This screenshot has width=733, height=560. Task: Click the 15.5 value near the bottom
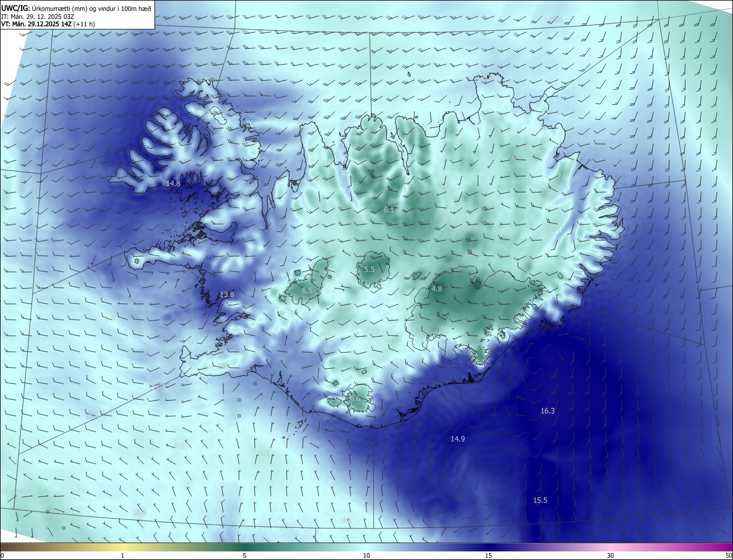[540, 500]
